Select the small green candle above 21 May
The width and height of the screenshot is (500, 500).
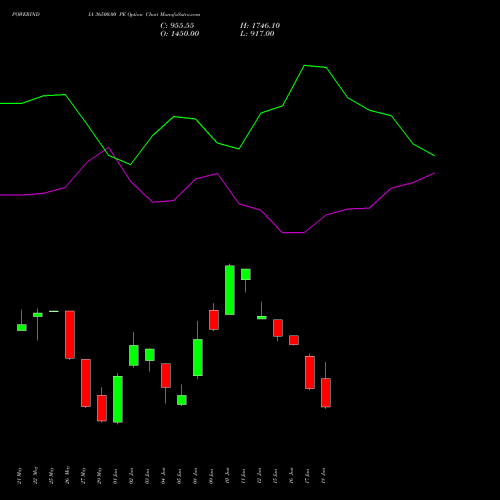click(22, 327)
